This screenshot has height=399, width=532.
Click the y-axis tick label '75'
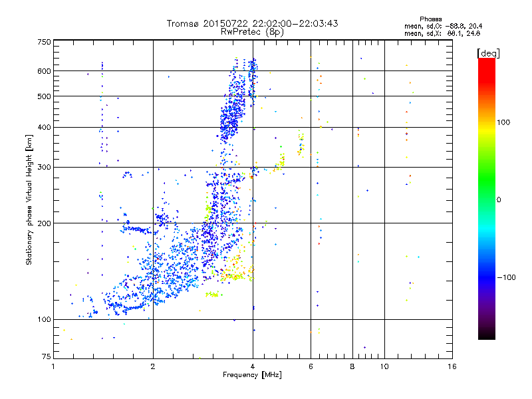click(x=47, y=356)
